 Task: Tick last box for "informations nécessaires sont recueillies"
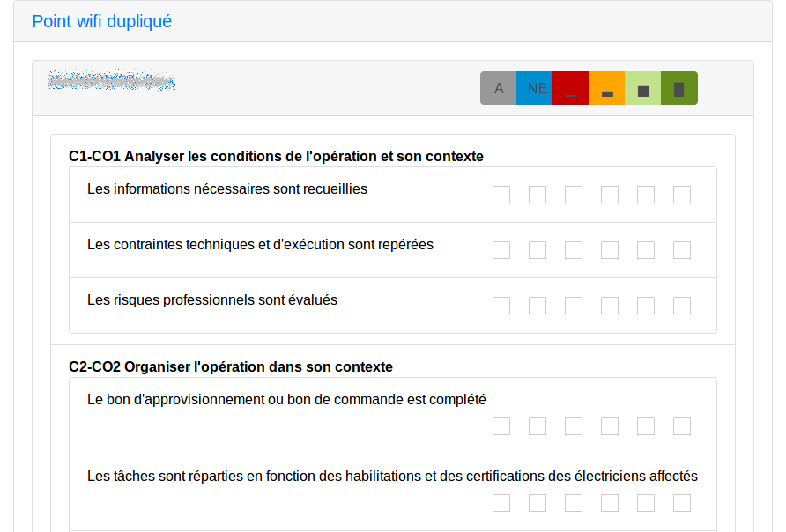(x=682, y=195)
